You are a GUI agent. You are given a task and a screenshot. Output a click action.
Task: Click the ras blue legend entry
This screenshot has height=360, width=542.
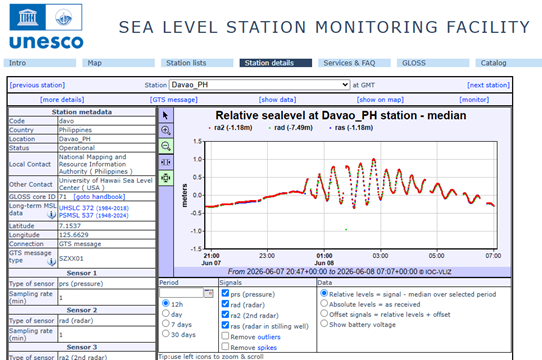pos(351,128)
